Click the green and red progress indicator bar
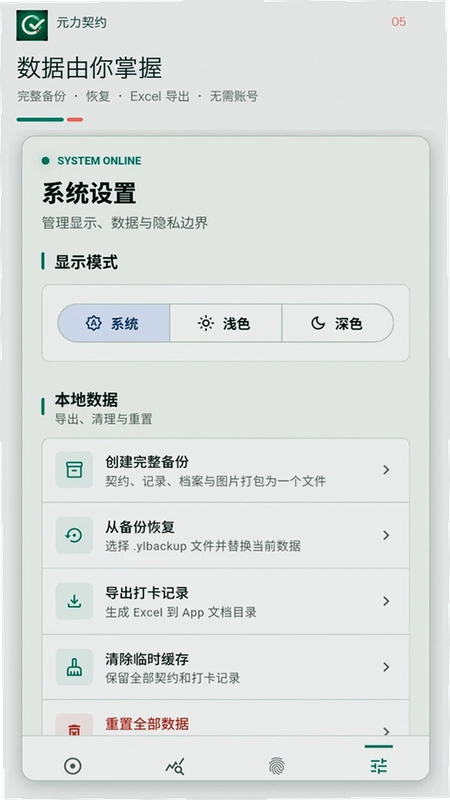The width and height of the screenshot is (450, 800). (x=49, y=119)
